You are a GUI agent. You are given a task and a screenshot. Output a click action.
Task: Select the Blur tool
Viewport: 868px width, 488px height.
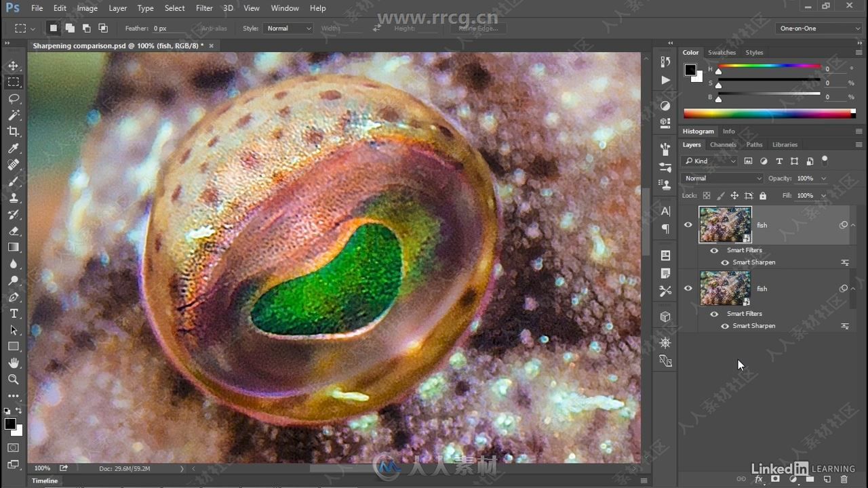click(x=14, y=264)
